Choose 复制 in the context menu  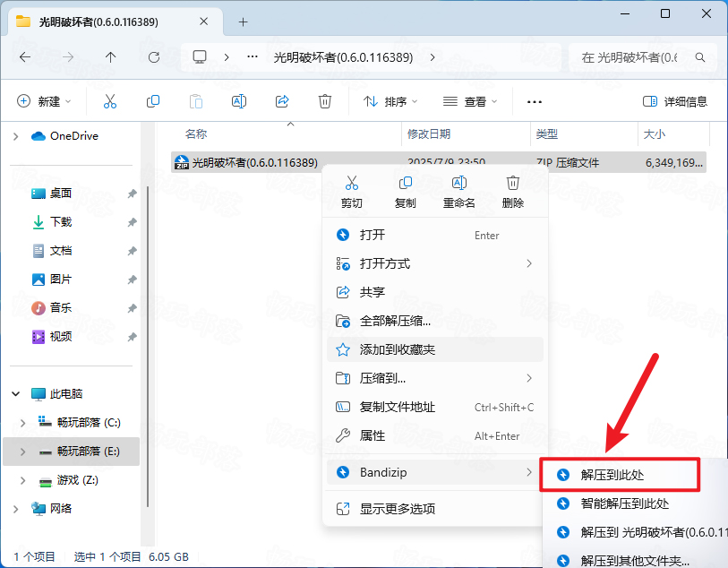click(x=406, y=193)
